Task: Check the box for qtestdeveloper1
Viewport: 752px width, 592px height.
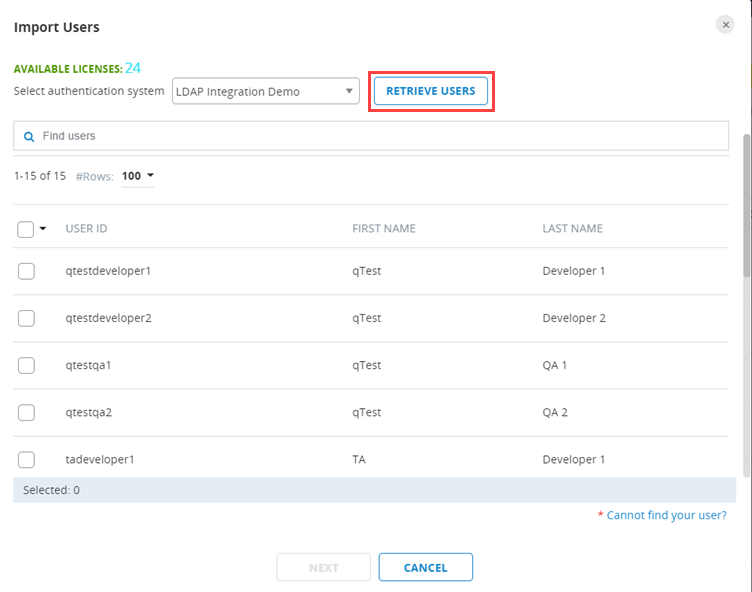Action: click(x=26, y=271)
